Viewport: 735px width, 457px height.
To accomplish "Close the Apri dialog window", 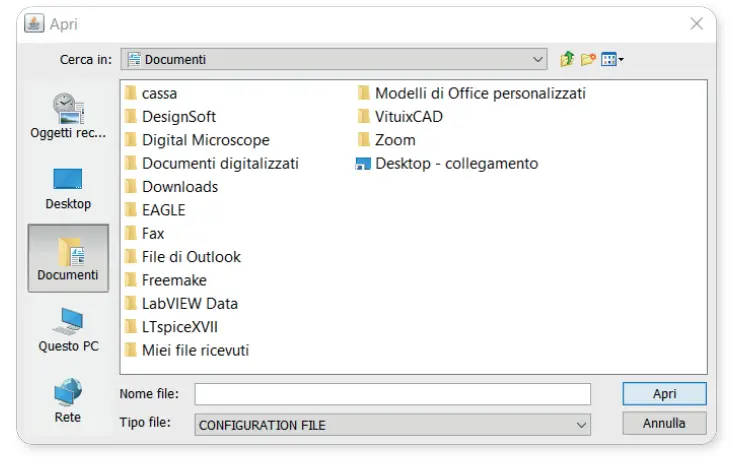I will (x=697, y=24).
